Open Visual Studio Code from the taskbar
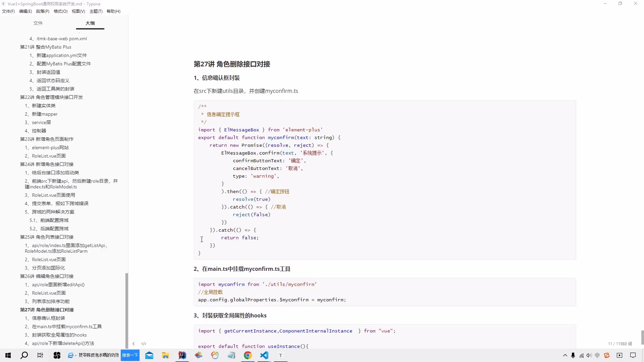 (x=264, y=355)
